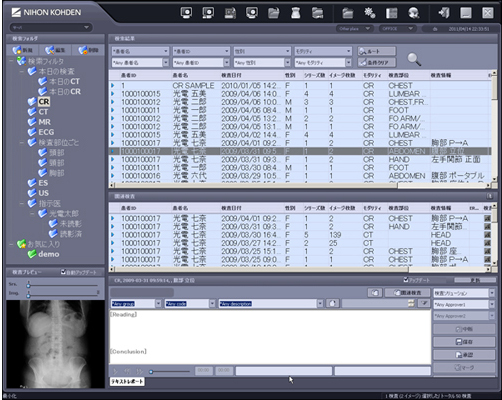Toggle the auto update checkbox in preview panel

pyautogui.click(x=63, y=272)
